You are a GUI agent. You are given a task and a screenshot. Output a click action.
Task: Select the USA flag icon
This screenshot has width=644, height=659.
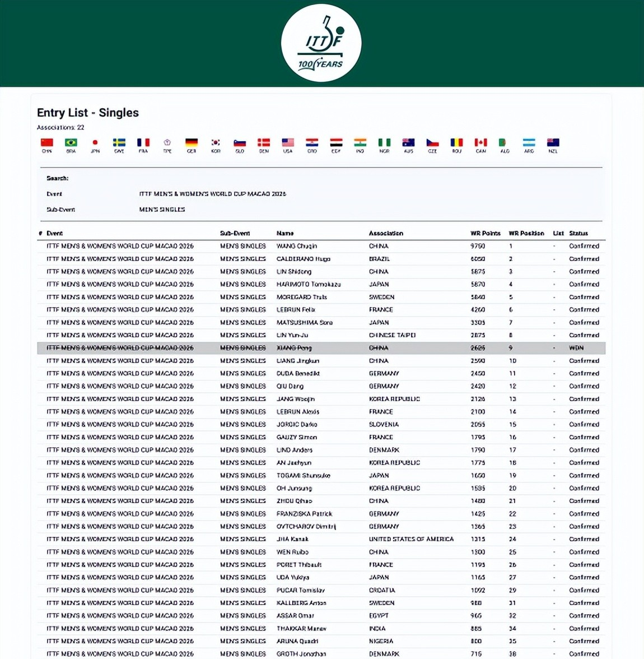288,142
